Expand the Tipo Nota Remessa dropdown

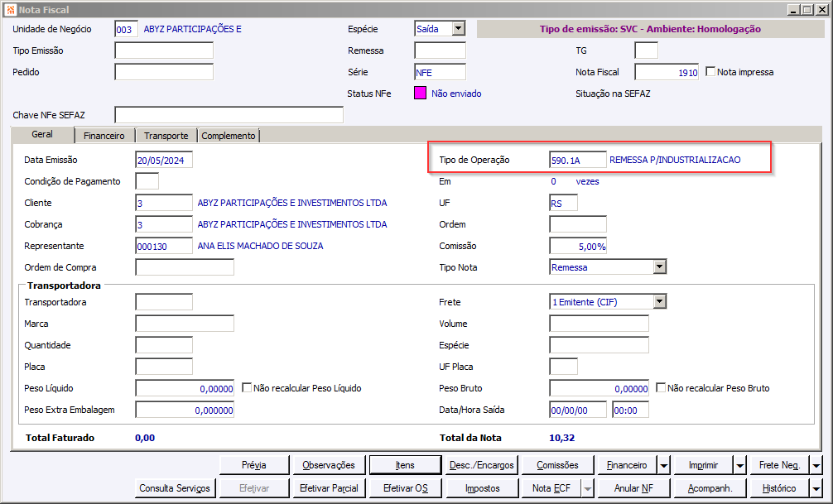tap(659, 266)
